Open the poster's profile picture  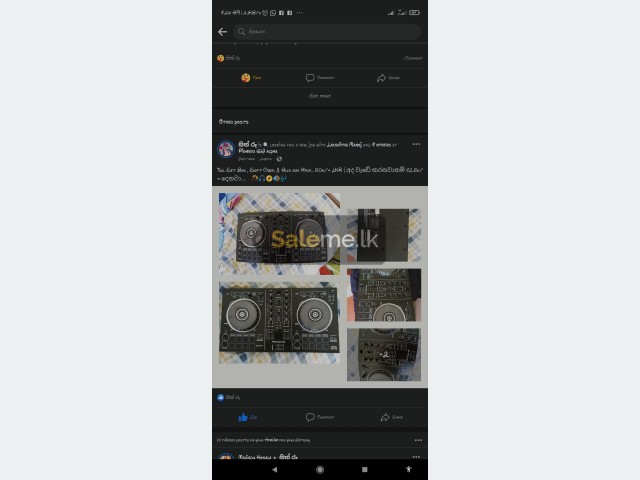click(x=226, y=149)
